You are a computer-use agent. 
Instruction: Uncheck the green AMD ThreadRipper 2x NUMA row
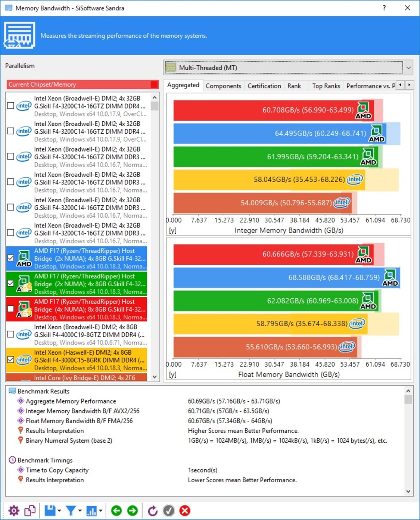point(11,284)
